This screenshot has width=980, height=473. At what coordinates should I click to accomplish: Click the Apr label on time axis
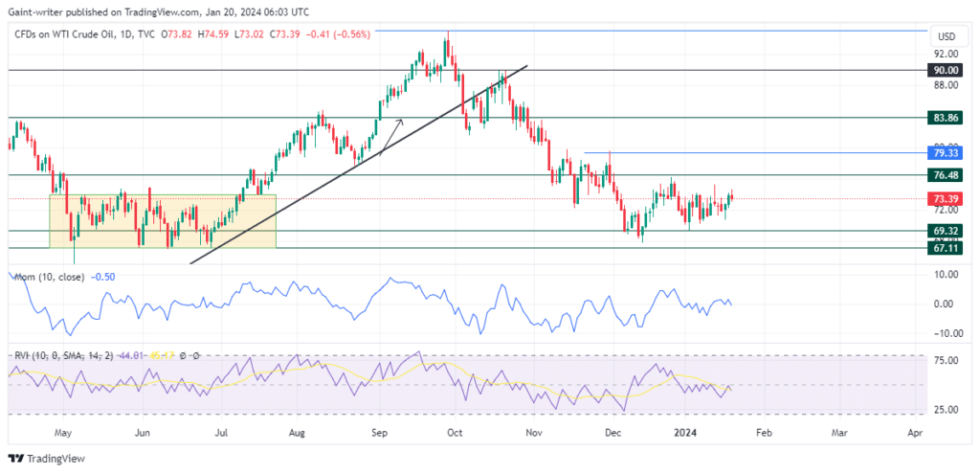coord(915,433)
